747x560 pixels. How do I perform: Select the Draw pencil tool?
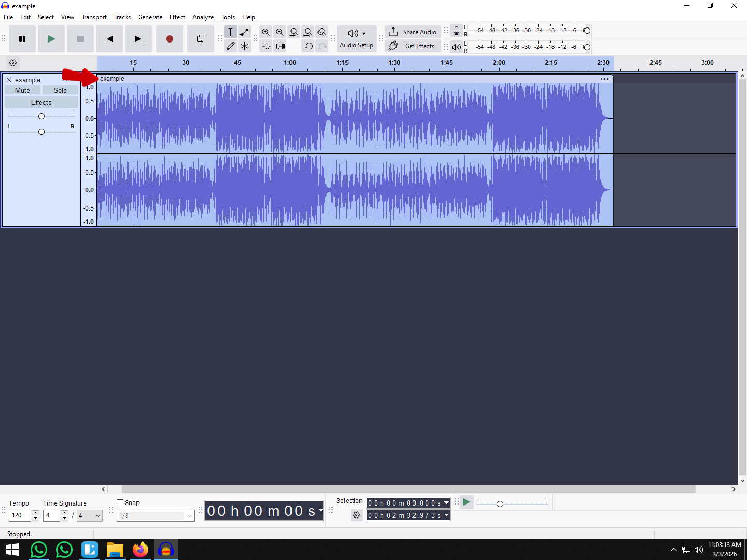coord(231,46)
